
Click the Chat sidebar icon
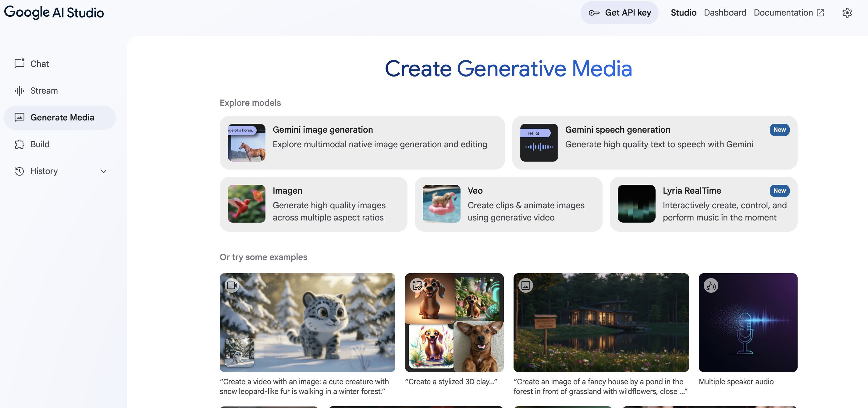(x=20, y=63)
